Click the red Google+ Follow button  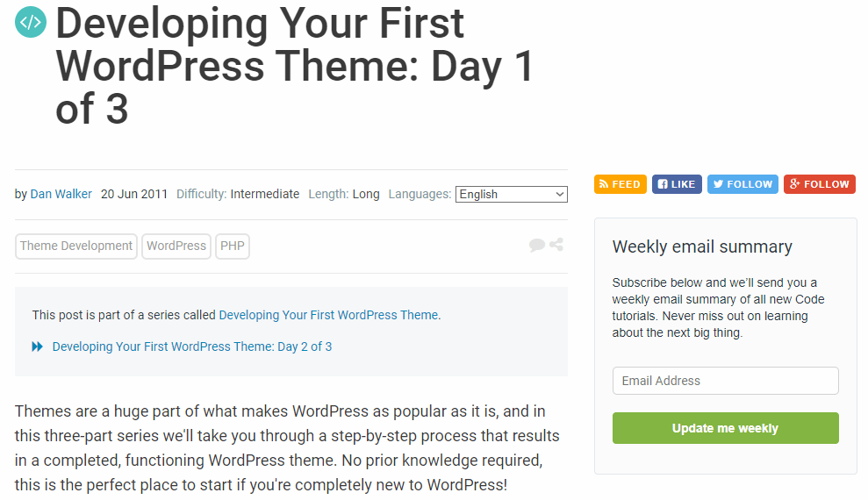tap(819, 184)
